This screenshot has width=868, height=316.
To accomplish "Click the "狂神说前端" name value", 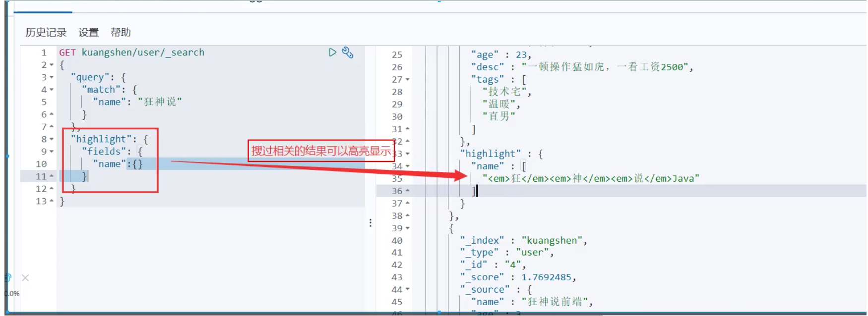I will pos(554,302).
